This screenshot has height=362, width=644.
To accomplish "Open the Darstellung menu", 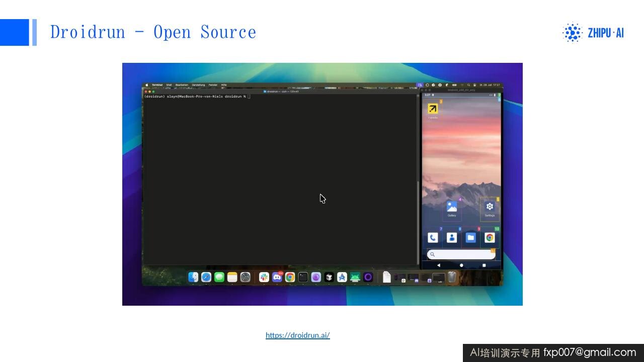I will point(198,85).
